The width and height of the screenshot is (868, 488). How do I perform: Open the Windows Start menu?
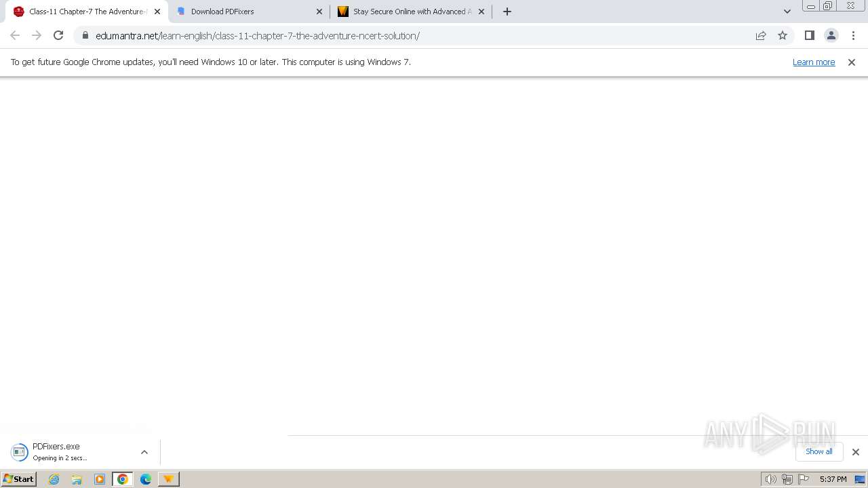pyautogui.click(x=18, y=479)
